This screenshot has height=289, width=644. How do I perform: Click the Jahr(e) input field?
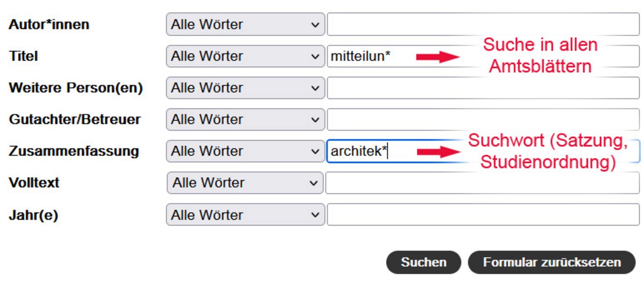pyautogui.click(x=483, y=215)
